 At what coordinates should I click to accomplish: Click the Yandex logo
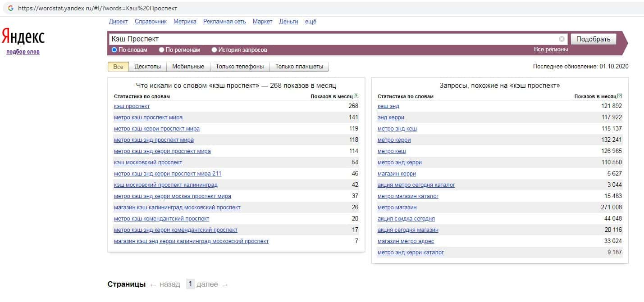click(x=23, y=36)
